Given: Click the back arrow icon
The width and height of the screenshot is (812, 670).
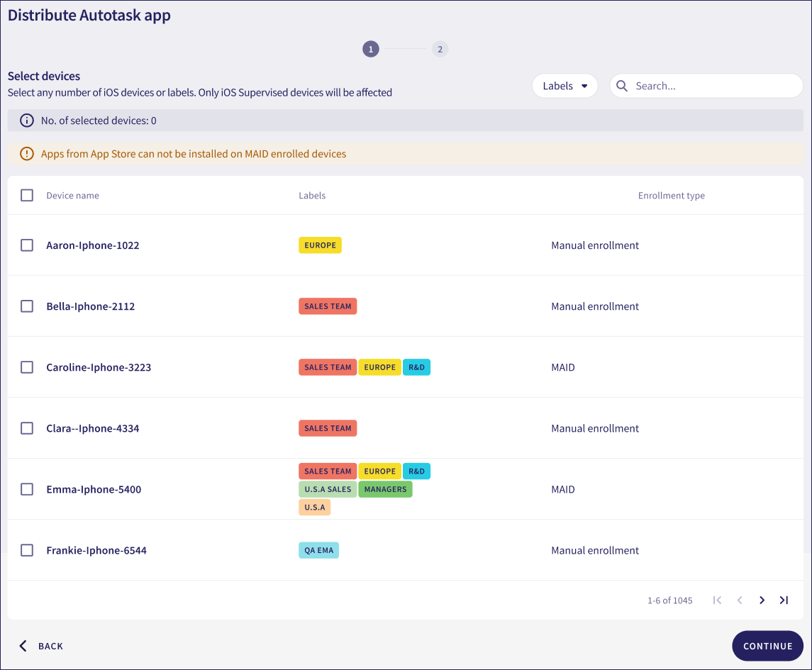Looking at the screenshot, I should pos(23,646).
